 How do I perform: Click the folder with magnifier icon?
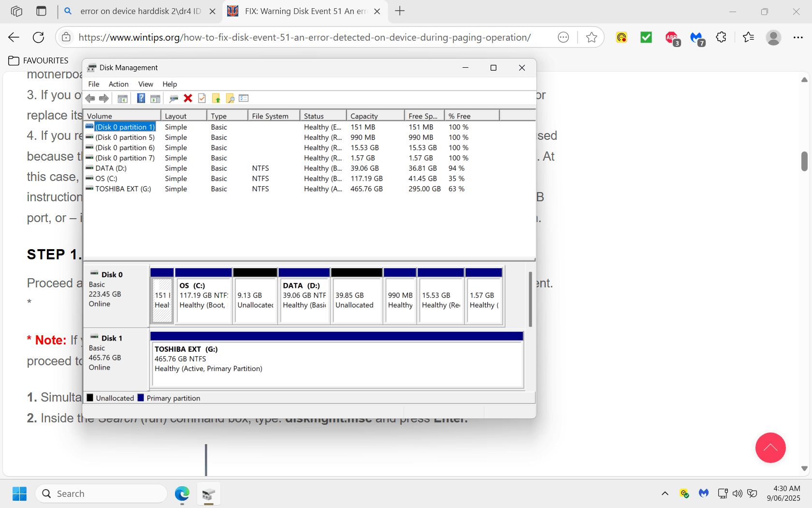230,99
